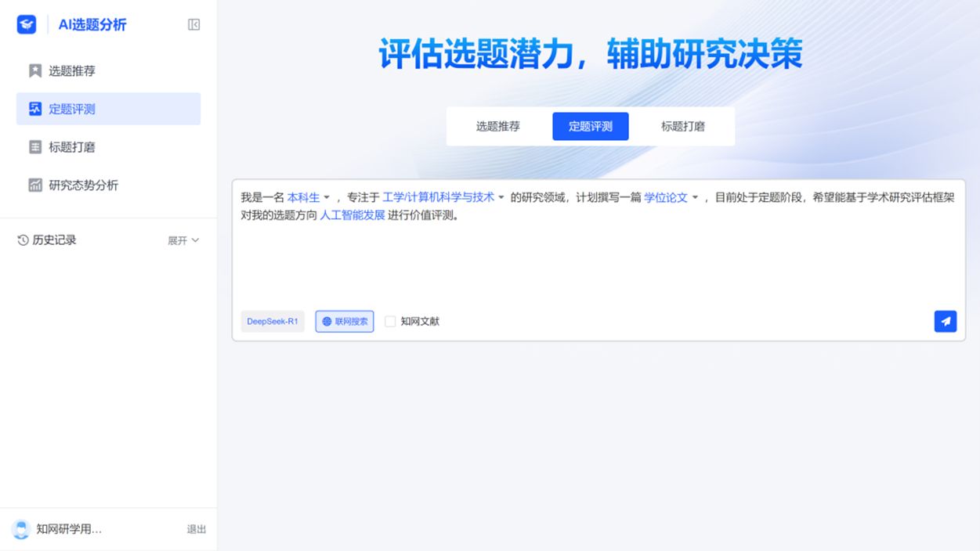
Task: Open the 学位论文 paper type dropdown
Action: [x=671, y=198]
